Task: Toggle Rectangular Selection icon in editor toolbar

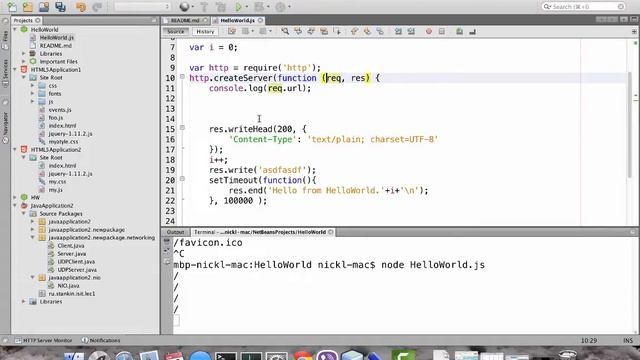Action: [337, 31]
